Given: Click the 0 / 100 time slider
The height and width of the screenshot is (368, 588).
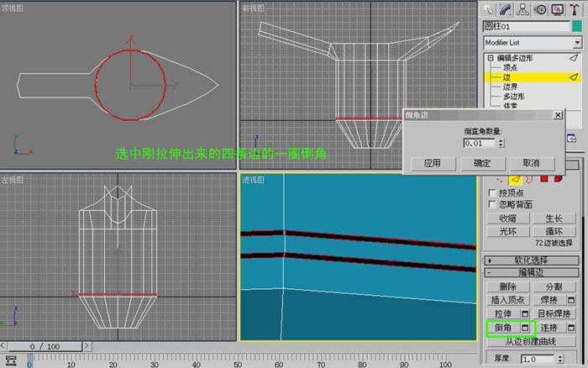Looking at the screenshot, I should [45, 346].
